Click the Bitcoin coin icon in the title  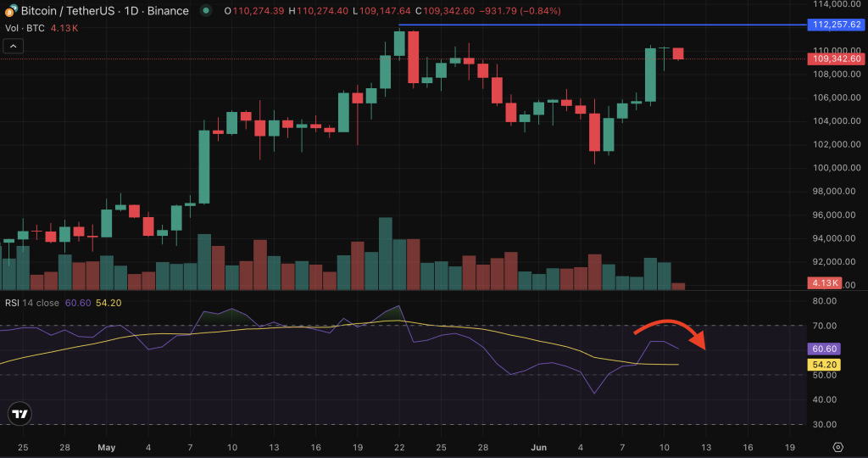[x=10, y=10]
